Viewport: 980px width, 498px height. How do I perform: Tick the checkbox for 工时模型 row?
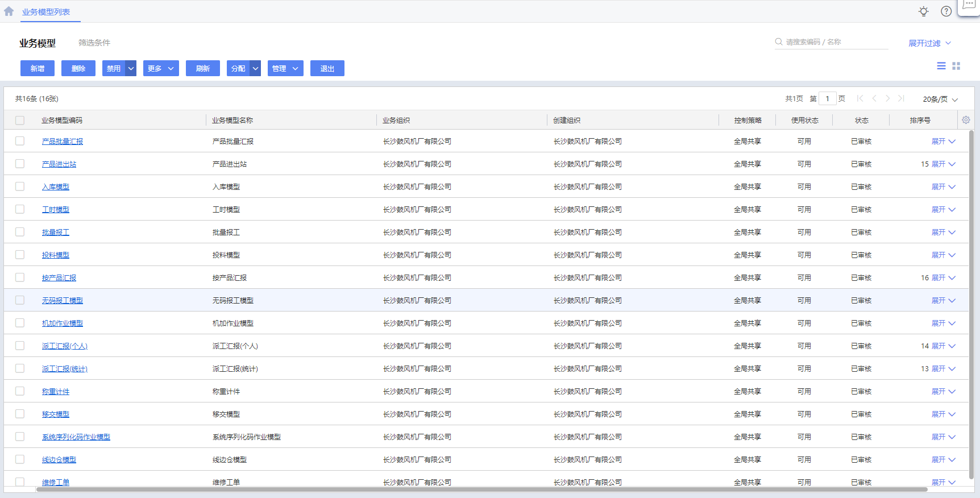click(x=20, y=209)
